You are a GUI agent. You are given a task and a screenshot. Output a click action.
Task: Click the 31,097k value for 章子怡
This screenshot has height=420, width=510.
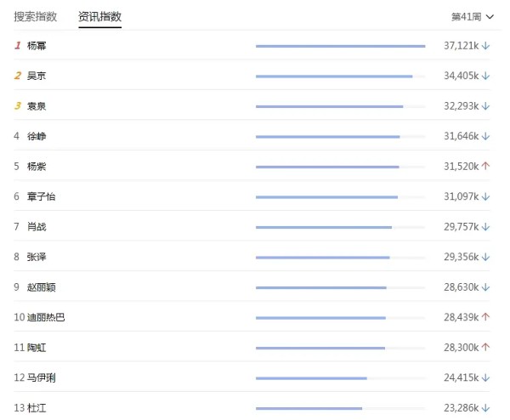point(462,196)
